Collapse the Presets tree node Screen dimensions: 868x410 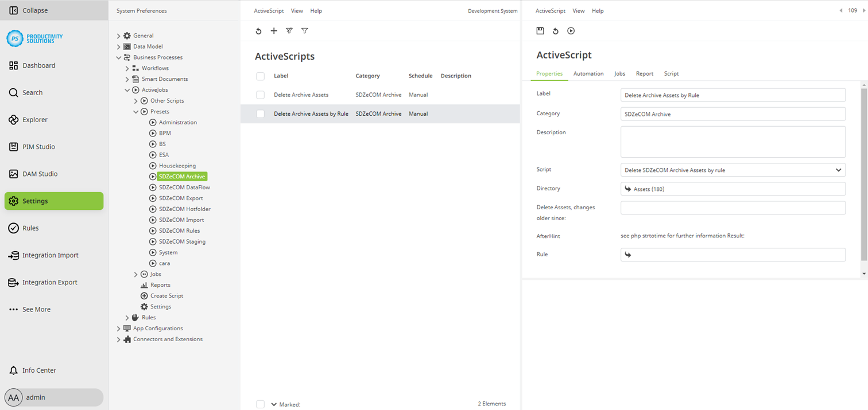136,112
